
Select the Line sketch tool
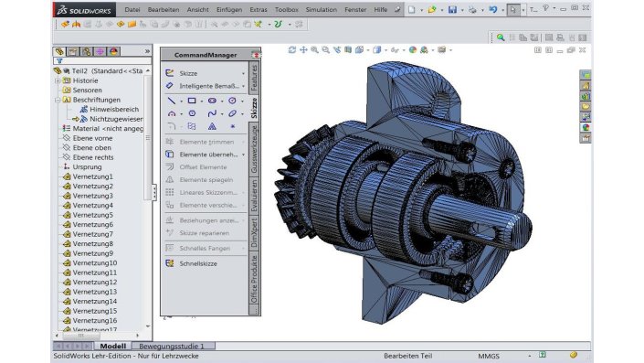pos(172,101)
